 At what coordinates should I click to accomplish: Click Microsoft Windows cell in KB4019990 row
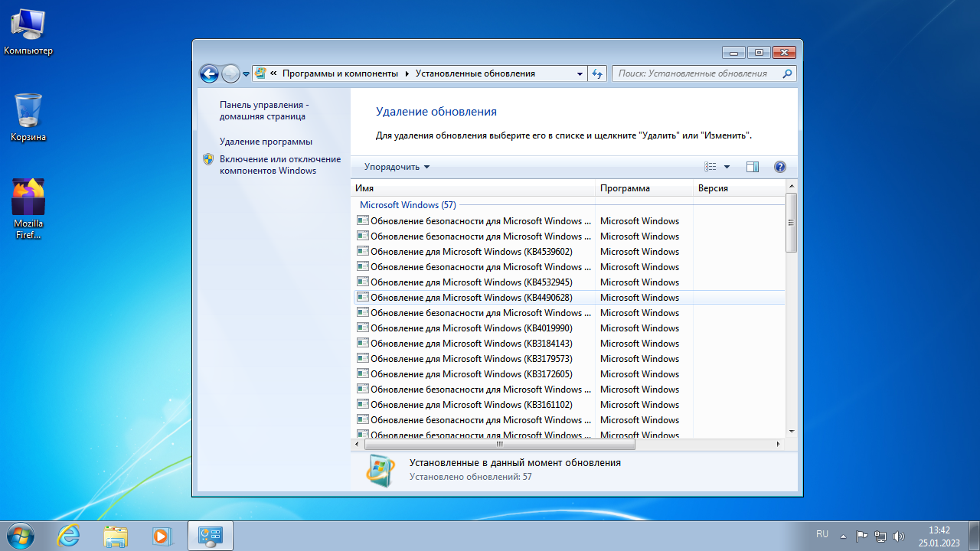tap(639, 328)
